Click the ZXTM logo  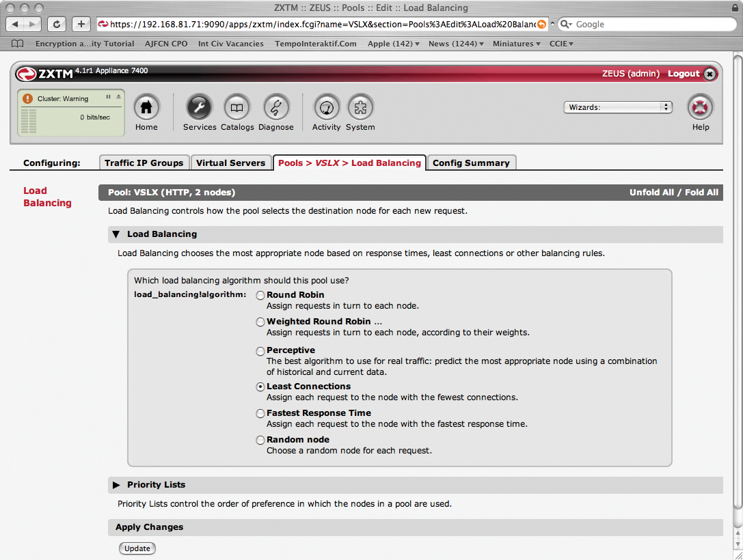click(x=44, y=74)
